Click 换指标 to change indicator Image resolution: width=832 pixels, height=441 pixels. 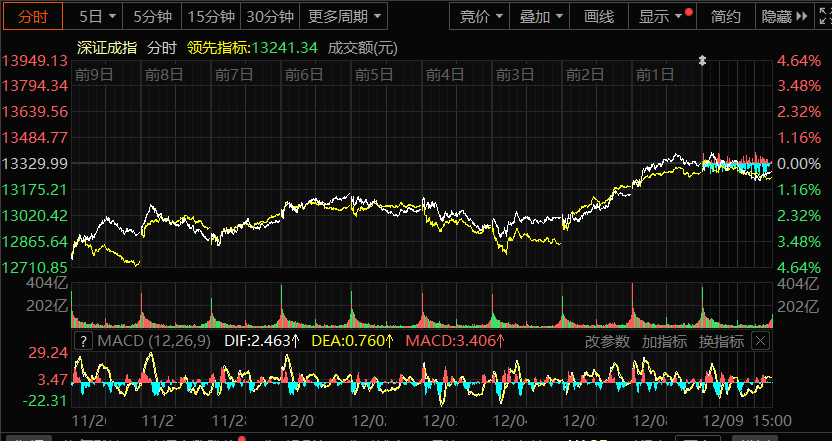coord(721,341)
